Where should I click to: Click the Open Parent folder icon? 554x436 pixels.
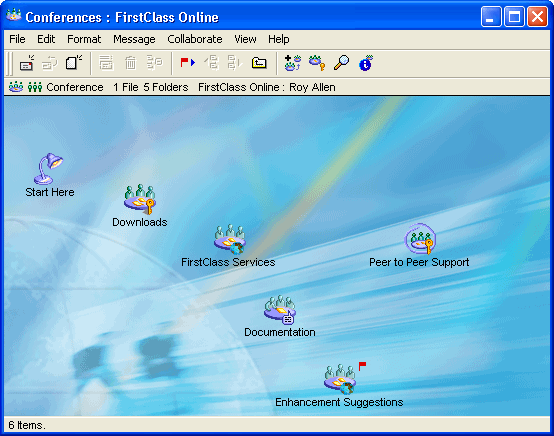259,63
